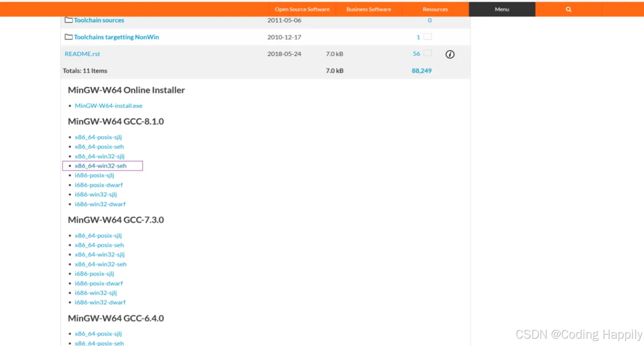Open the Menu in the top bar

pyautogui.click(x=502, y=9)
